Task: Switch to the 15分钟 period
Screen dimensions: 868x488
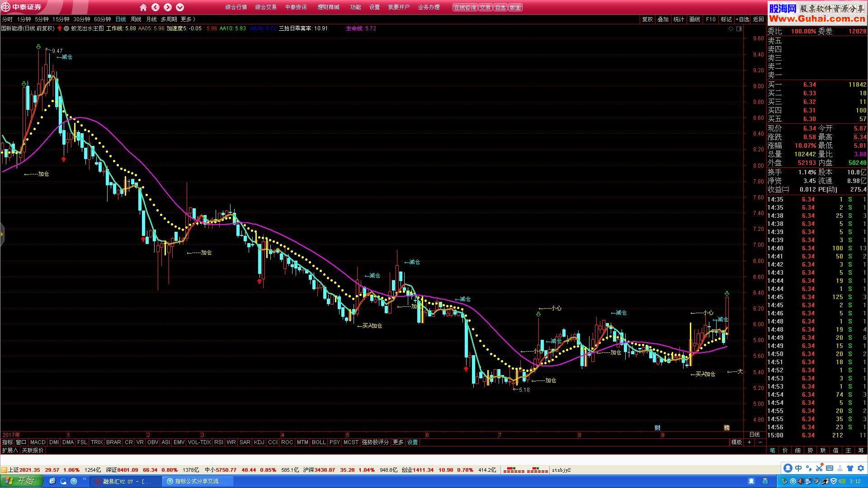Action: tap(61, 19)
